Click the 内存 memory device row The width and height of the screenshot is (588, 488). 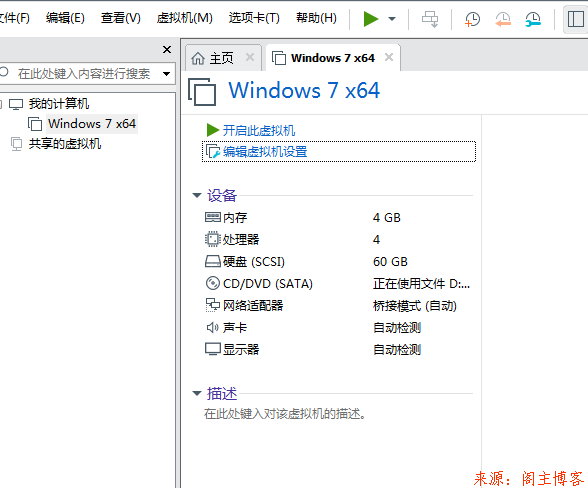coord(339,218)
